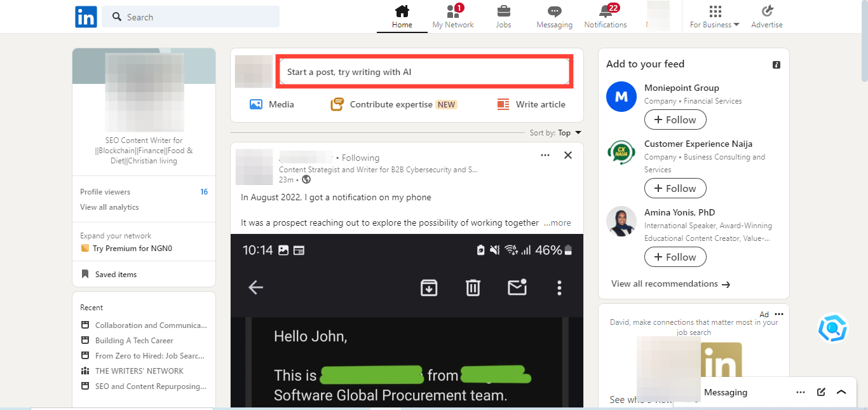
Task: Click the Start a post input
Action: coord(424,72)
